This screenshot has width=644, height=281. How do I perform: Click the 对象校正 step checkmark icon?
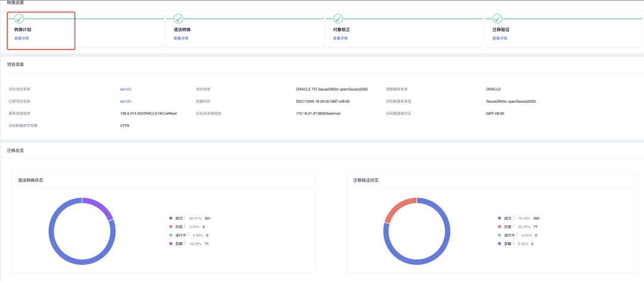pos(338,18)
